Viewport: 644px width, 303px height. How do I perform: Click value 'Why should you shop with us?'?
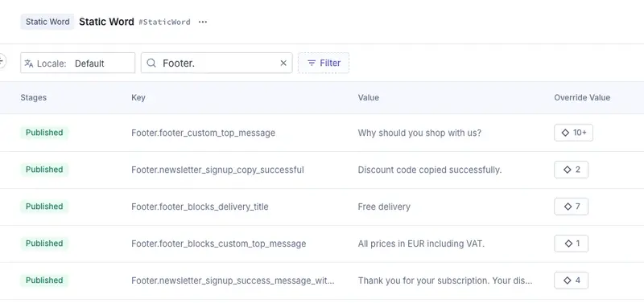coord(419,133)
